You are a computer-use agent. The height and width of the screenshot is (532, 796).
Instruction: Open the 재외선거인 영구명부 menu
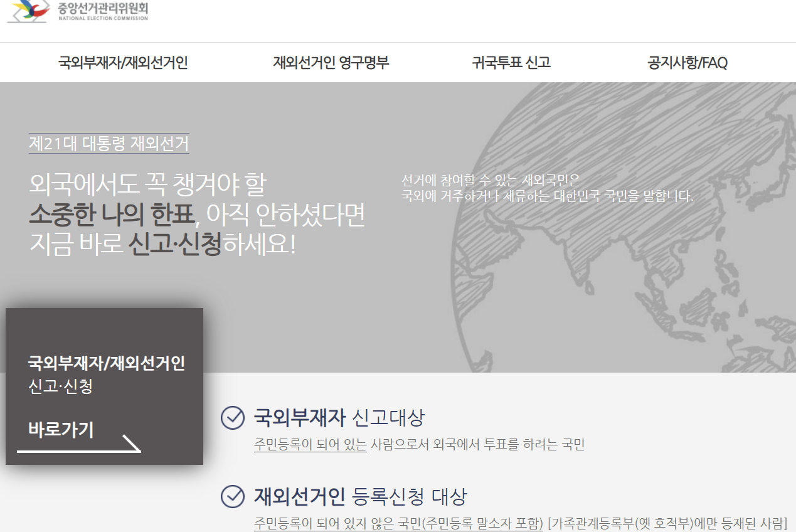coord(331,63)
